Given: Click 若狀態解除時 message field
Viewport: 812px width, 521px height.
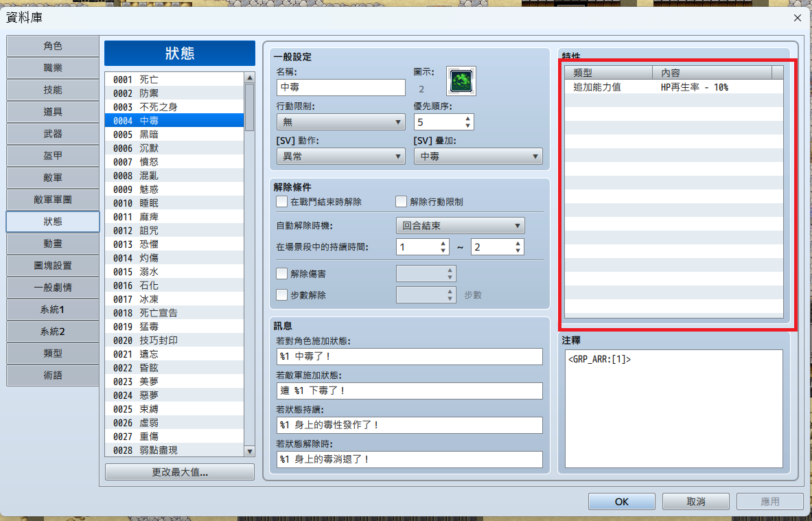Looking at the screenshot, I should 410,459.
